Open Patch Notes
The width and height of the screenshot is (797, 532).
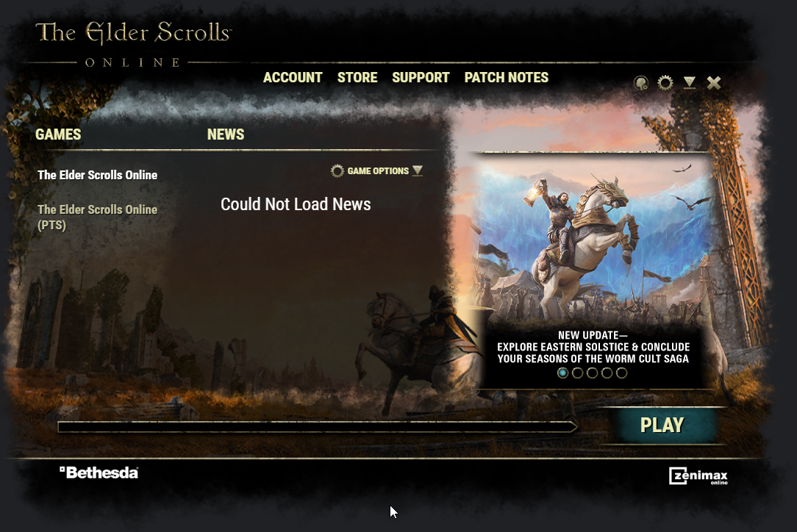[507, 77]
